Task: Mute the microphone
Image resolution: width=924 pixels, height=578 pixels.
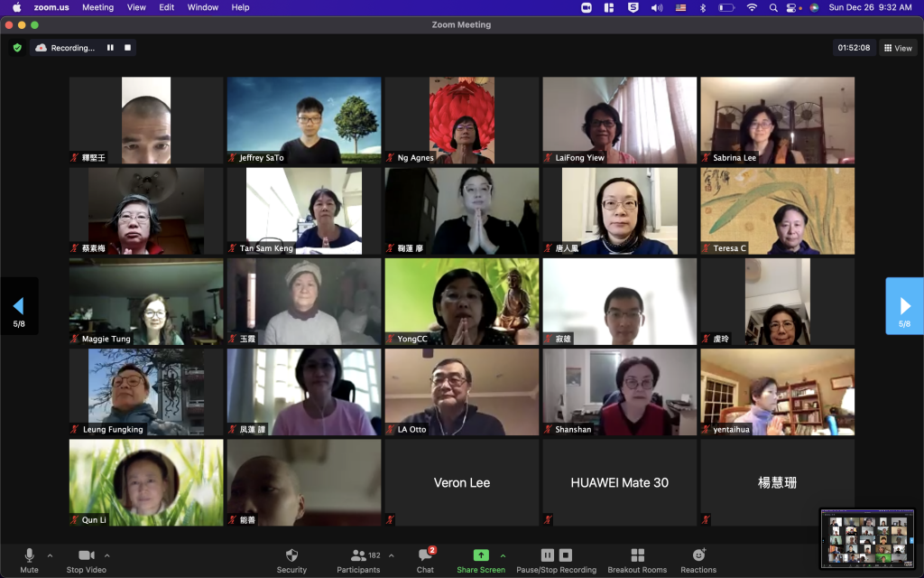Action: pyautogui.click(x=29, y=559)
